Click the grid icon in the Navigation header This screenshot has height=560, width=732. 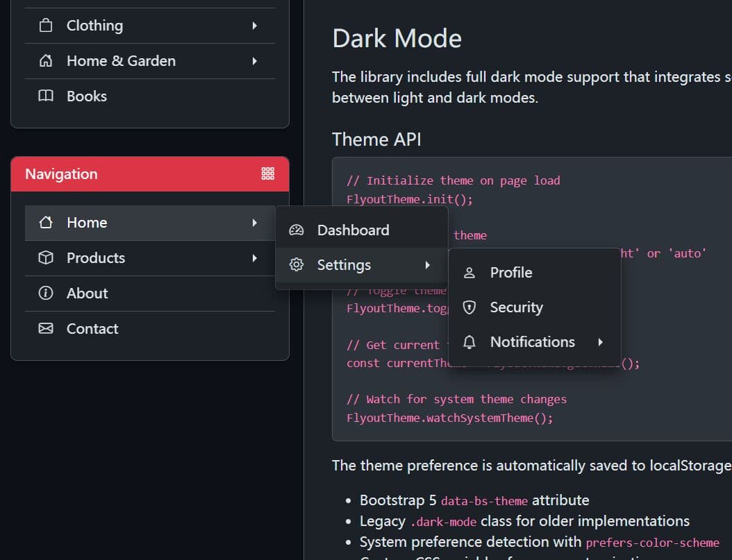[268, 173]
